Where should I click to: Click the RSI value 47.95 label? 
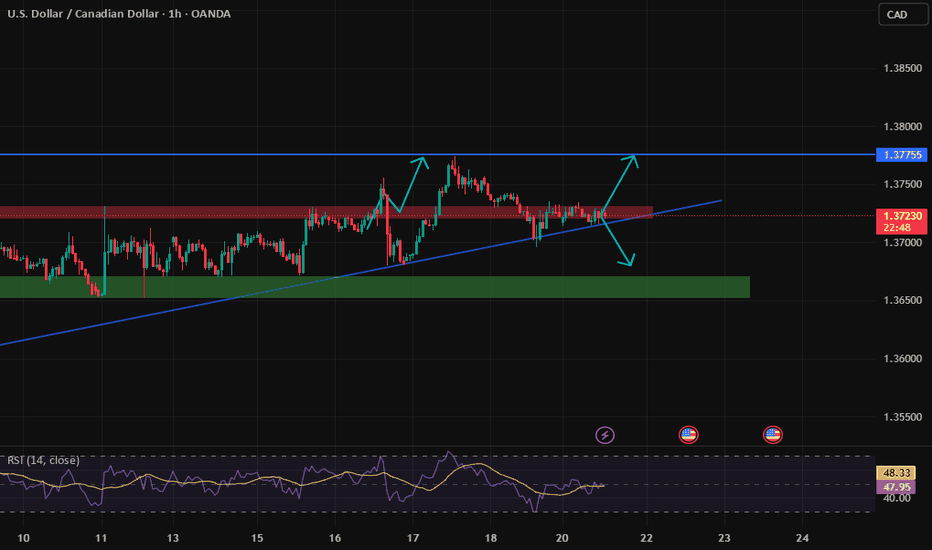pyautogui.click(x=896, y=487)
